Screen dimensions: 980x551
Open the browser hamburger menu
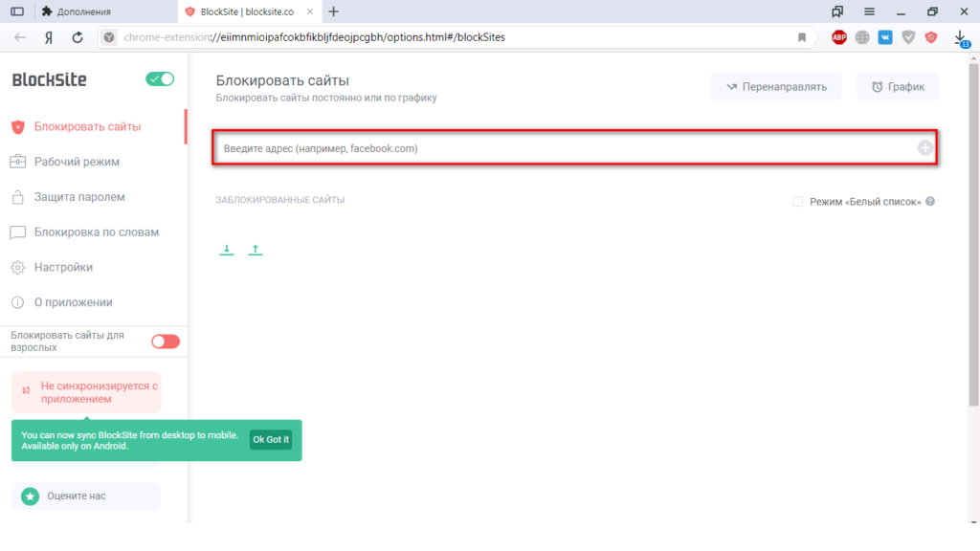(869, 11)
